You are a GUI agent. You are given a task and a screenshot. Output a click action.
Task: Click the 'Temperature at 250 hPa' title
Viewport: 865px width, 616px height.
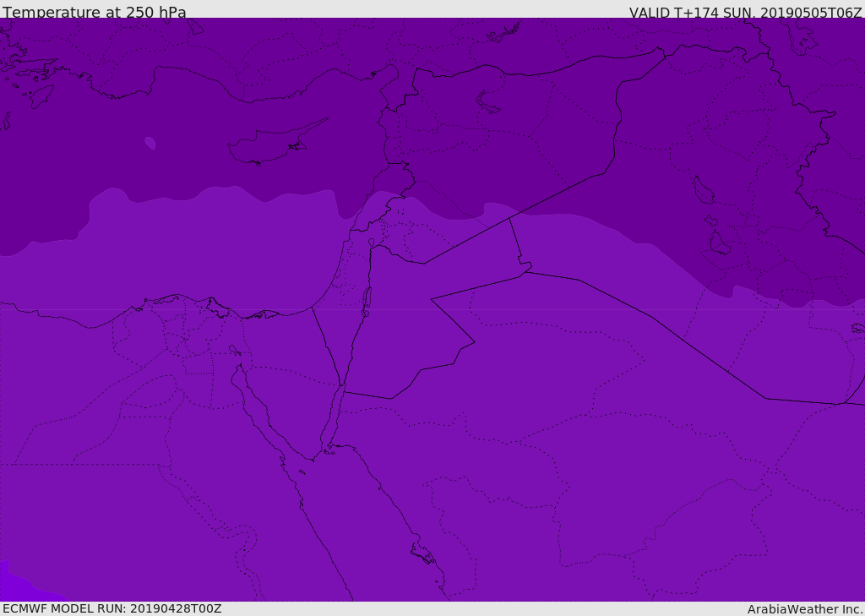click(95, 12)
